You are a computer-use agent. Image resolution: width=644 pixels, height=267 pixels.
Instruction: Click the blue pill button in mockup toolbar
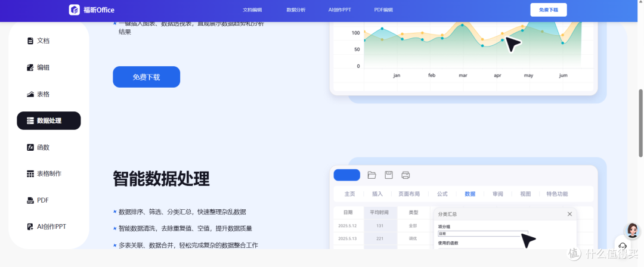(346, 175)
